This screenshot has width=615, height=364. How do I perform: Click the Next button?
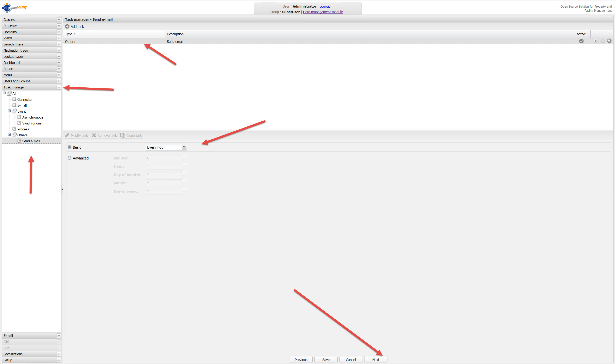[x=375, y=359]
